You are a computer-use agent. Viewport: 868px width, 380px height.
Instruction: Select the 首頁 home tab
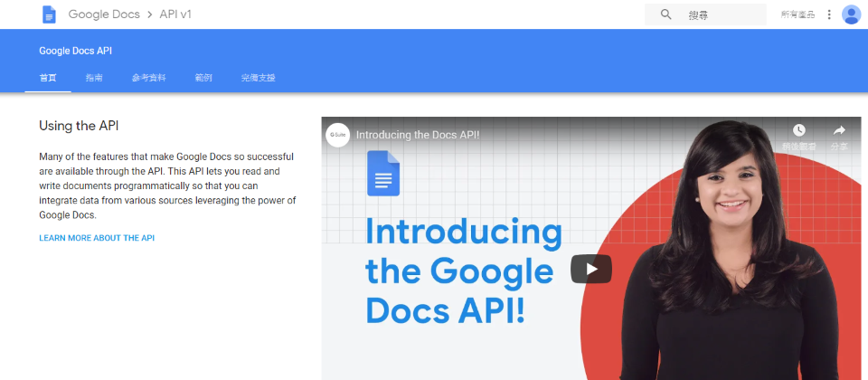pyautogui.click(x=48, y=78)
